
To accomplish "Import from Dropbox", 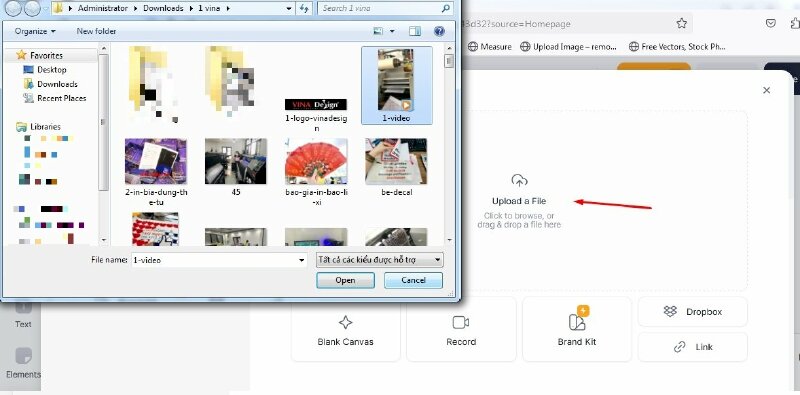I will 692,311.
